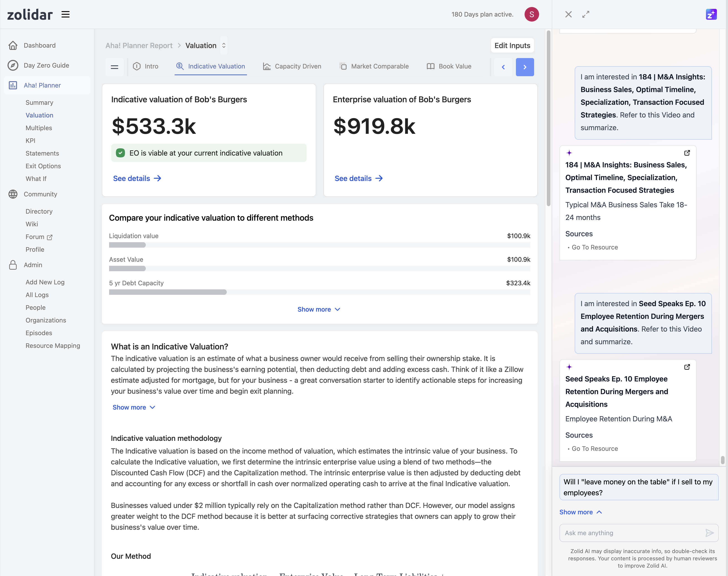The image size is (728, 576).
Task: Click the send arrow in chat input
Action: coord(709,533)
